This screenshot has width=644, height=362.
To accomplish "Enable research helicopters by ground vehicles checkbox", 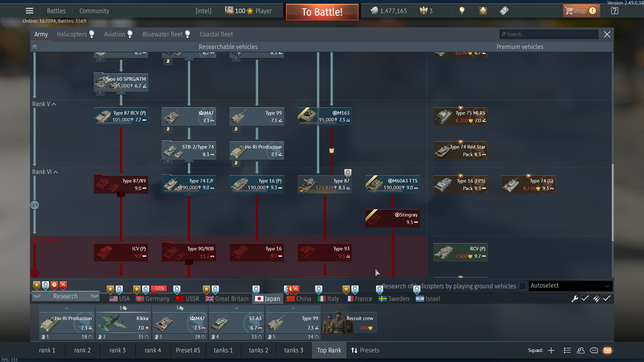I will tap(522, 286).
